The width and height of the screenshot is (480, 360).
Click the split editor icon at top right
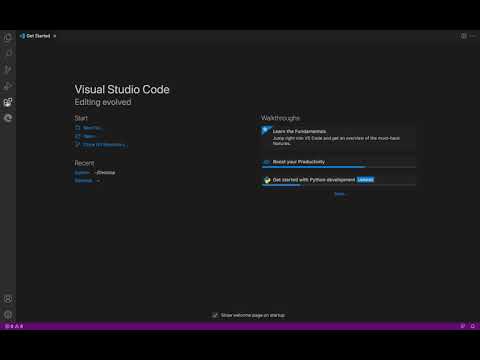tap(464, 36)
